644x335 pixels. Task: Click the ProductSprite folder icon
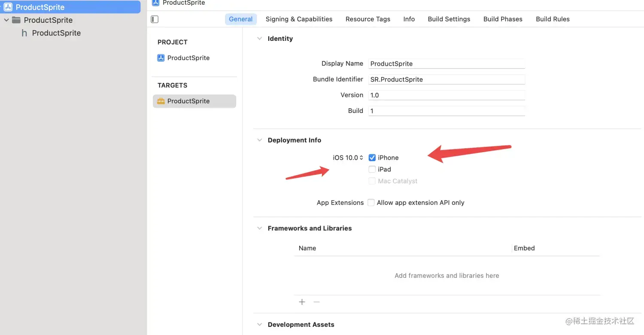coord(16,20)
